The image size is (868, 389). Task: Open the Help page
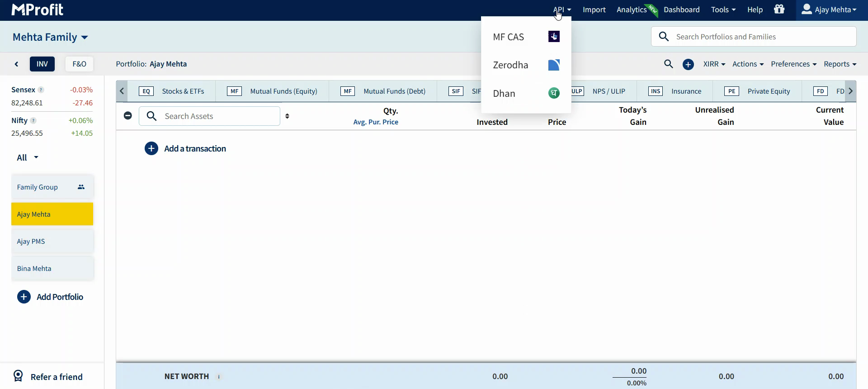pyautogui.click(x=755, y=9)
